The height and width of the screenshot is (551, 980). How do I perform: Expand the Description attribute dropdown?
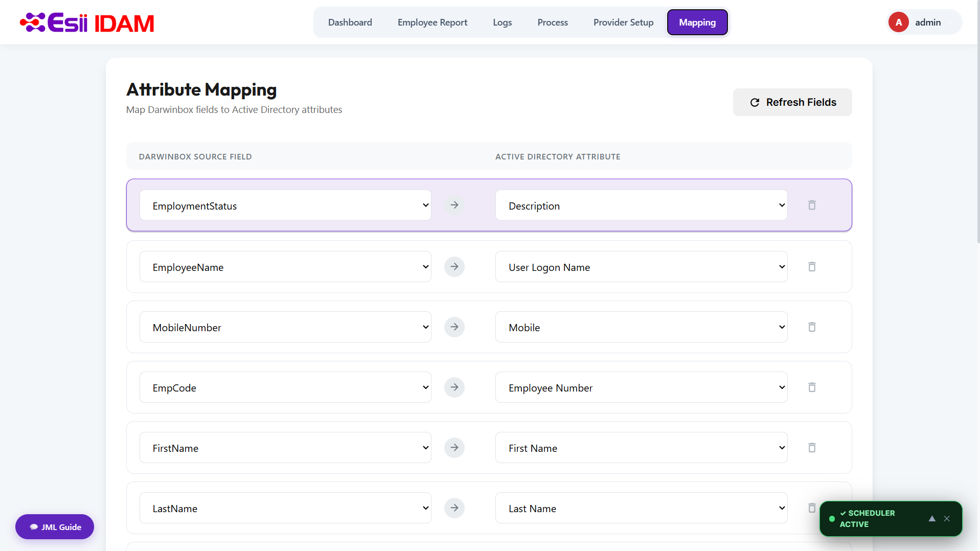pyautogui.click(x=641, y=205)
